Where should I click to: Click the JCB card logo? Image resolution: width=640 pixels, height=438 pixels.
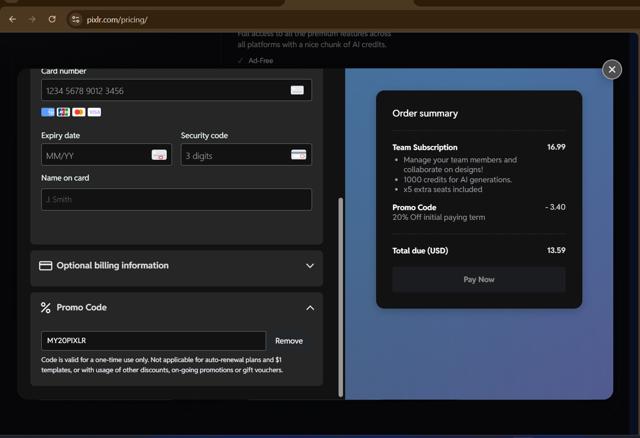tap(63, 112)
